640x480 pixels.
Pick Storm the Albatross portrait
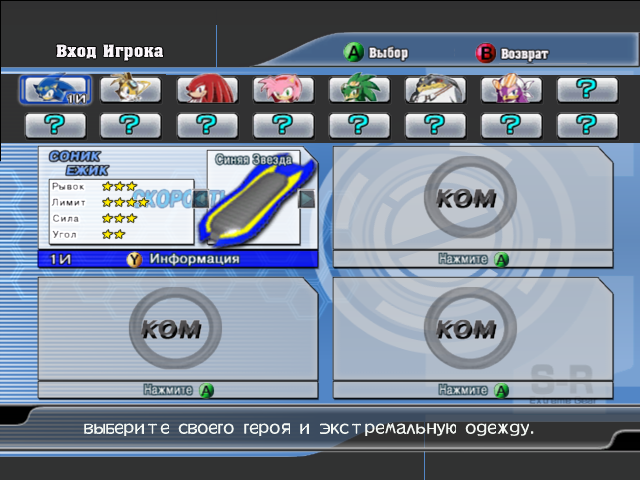(x=435, y=89)
